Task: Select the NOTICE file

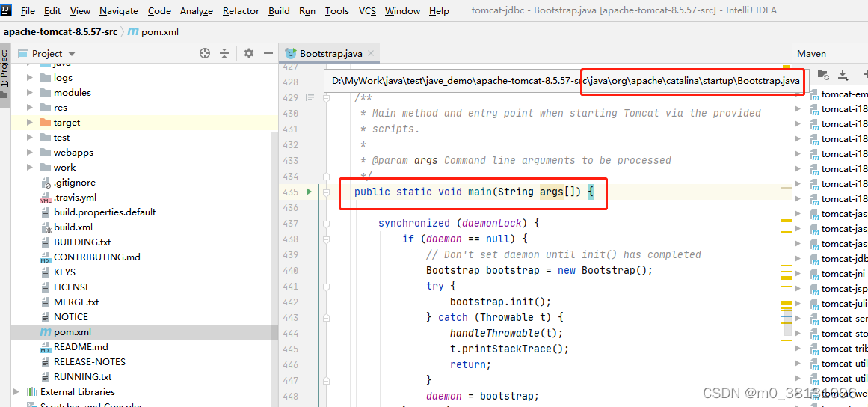Action: (x=144, y=316)
